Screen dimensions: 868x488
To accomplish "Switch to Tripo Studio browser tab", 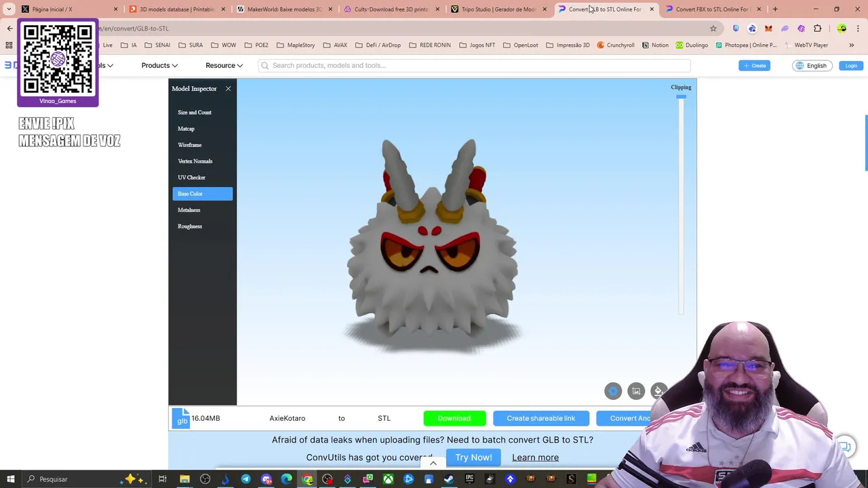I will pyautogui.click(x=498, y=9).
